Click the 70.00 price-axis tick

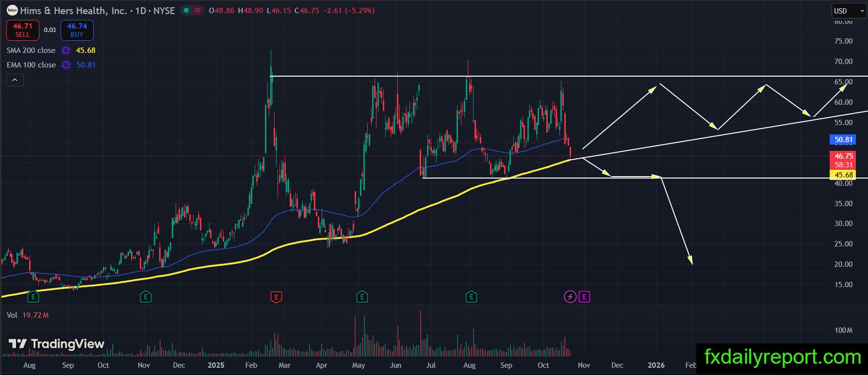coord(843,62)
